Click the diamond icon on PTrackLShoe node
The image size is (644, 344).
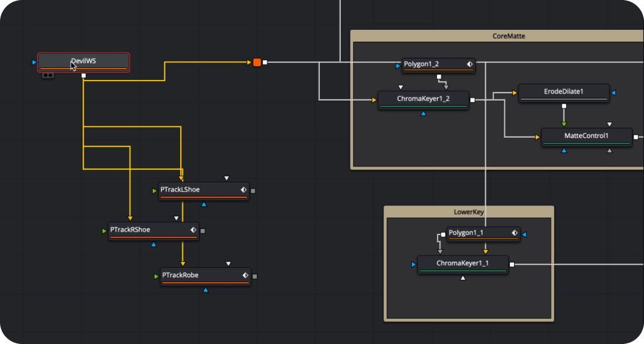(243, 189)
